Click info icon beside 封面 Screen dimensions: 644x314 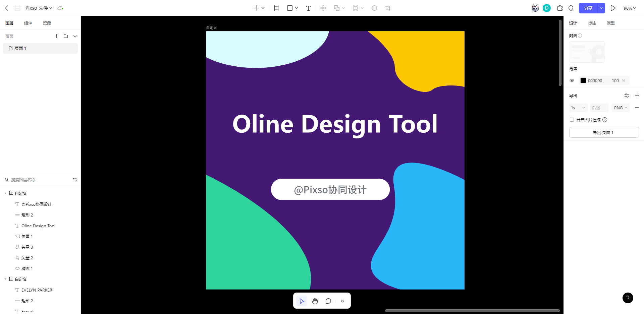(x=580, y=36)
